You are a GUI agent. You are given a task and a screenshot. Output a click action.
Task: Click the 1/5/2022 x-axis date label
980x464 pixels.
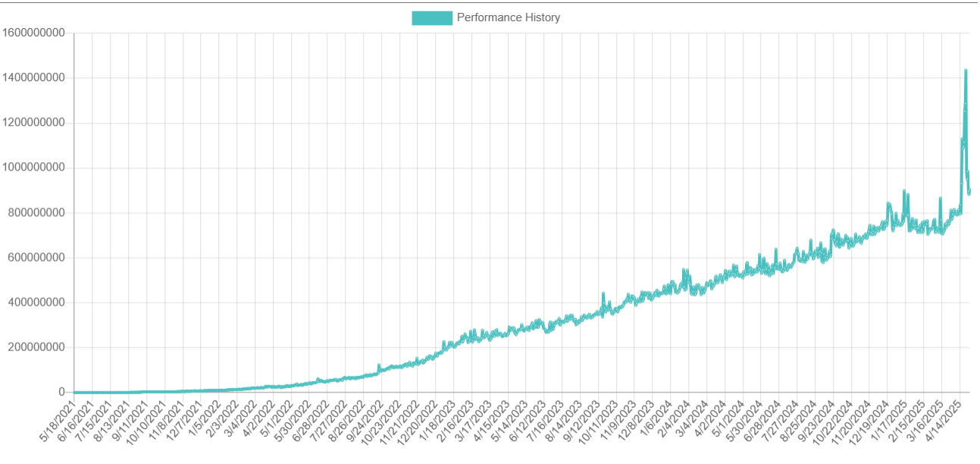(x=205, y=416)
